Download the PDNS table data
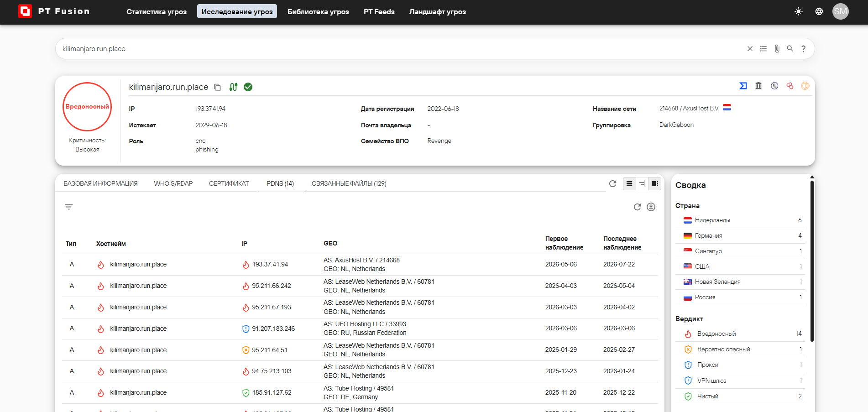Screen dimensions: 868x412 (x=651, y=207)
